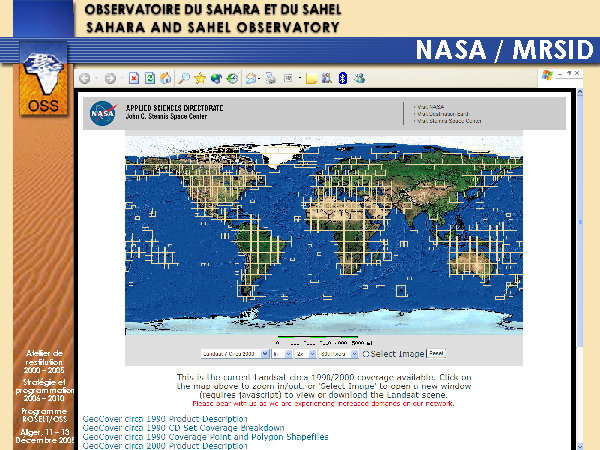Expand the Mail icon dropdown arrow

click(259, 78)
